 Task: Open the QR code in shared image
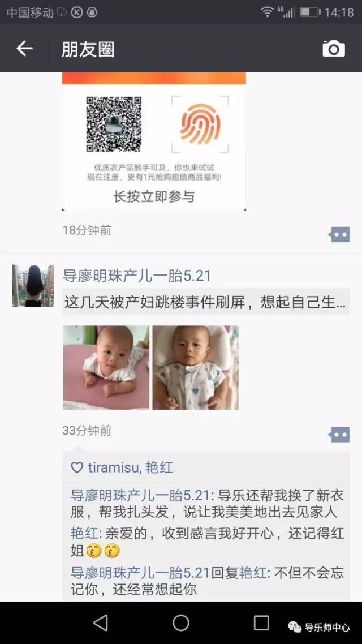[114, 124]
